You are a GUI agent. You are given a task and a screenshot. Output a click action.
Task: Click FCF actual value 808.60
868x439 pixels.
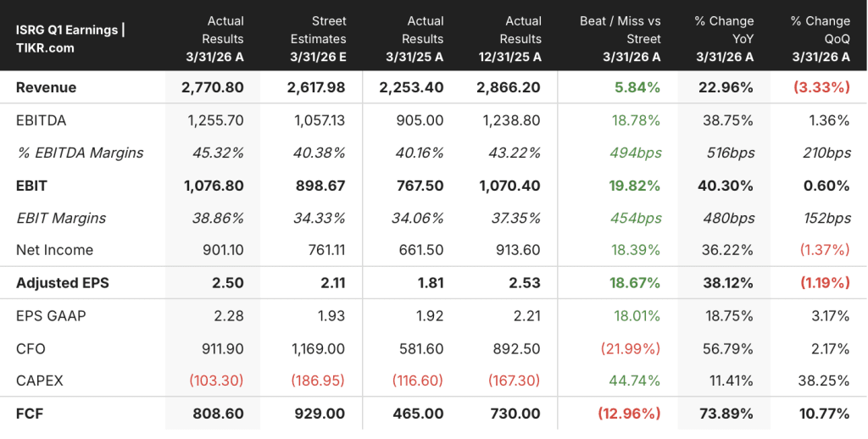(x=219, y=414)
